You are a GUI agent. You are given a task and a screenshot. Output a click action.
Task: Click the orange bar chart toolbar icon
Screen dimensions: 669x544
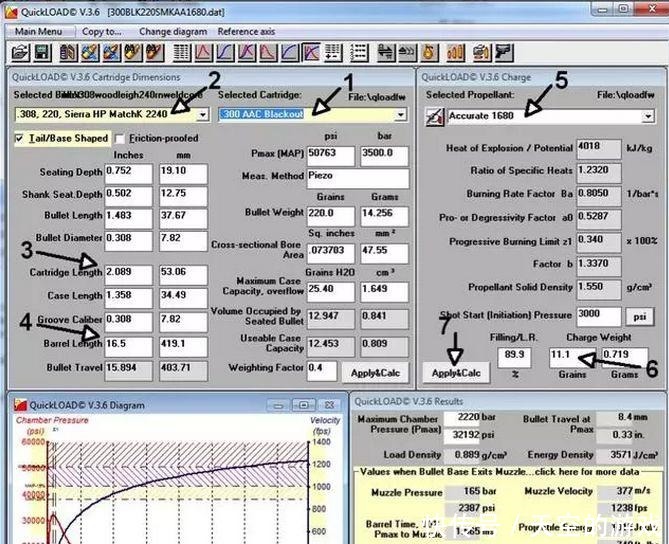click(455, 52)
